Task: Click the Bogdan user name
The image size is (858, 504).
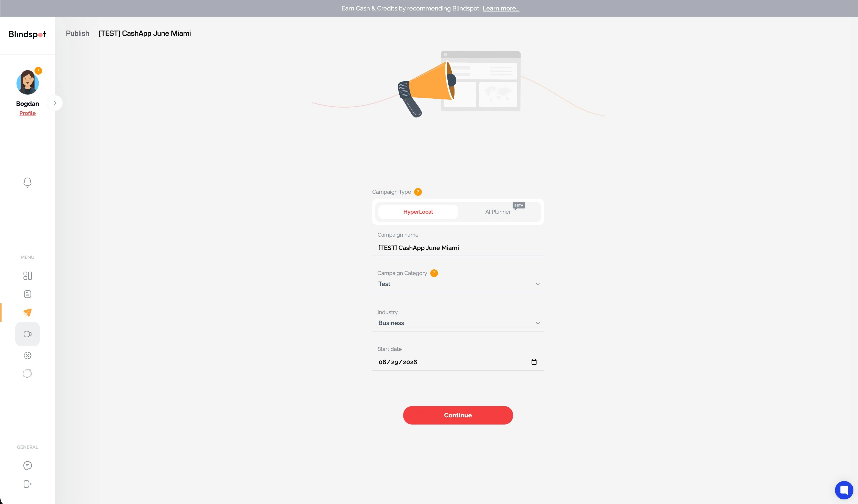Action: point(28,104)
